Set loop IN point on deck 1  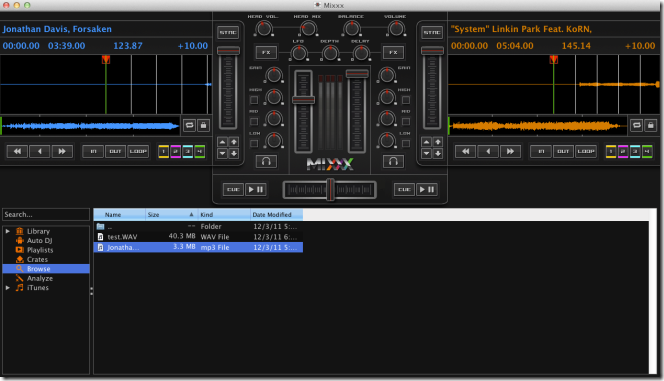93,151
